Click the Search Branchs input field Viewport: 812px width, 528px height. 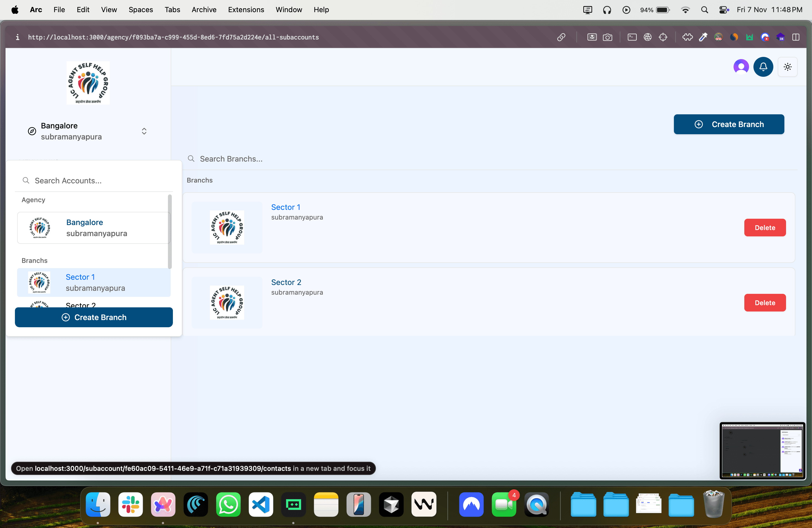click(341, 159)
